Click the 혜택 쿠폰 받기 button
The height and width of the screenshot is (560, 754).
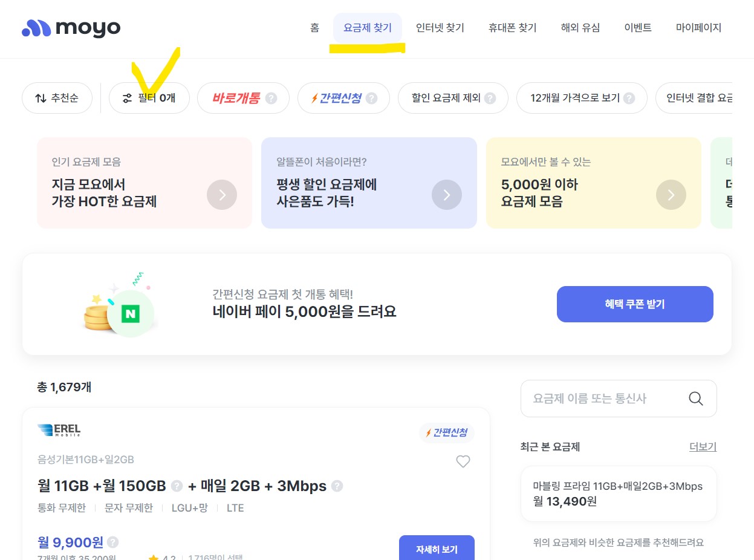[634, 304]
